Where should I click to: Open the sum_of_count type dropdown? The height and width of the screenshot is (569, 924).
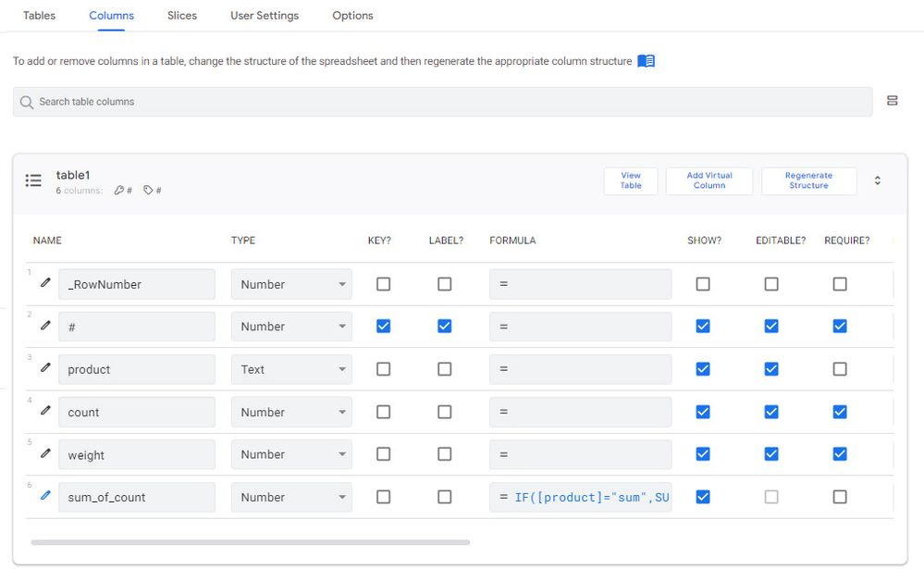coord(291,497)
